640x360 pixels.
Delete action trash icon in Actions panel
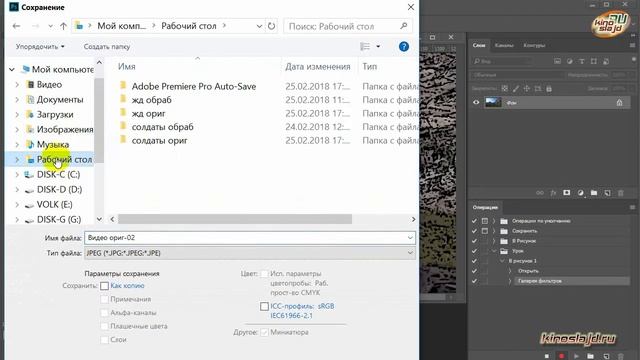pyautogui.click(x=621, y=356)
